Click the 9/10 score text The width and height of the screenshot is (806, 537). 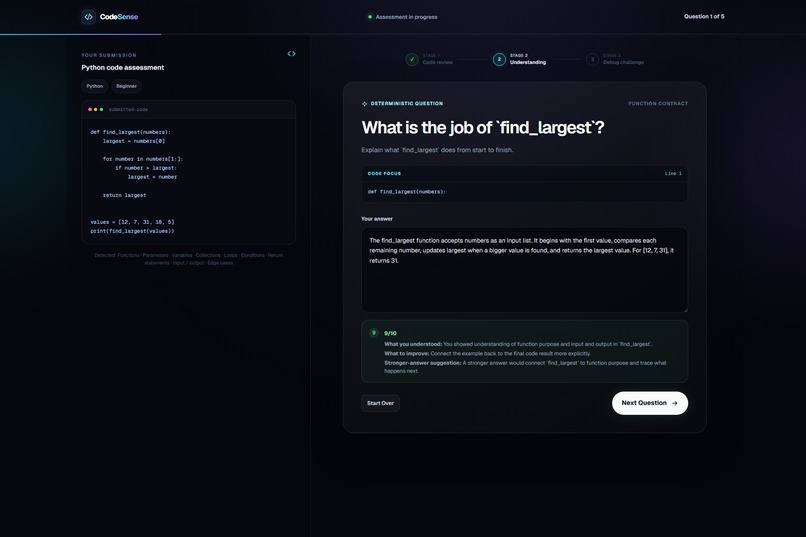tap(390, 334)
